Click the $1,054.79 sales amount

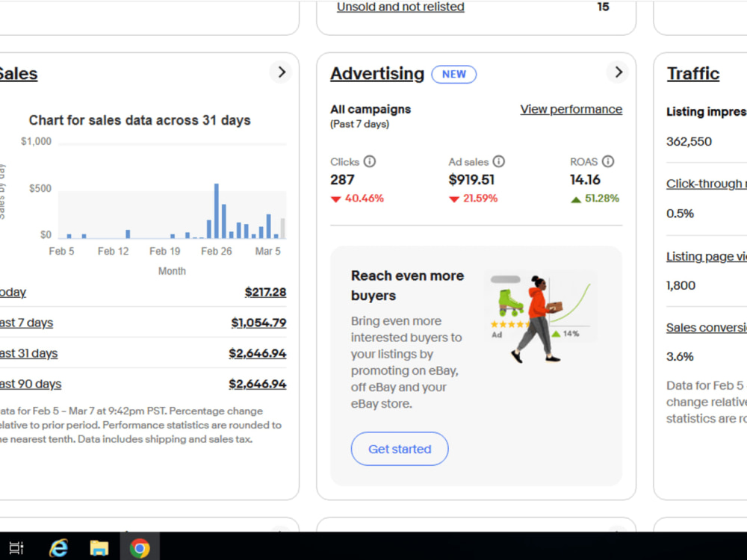tap(258, 323)
